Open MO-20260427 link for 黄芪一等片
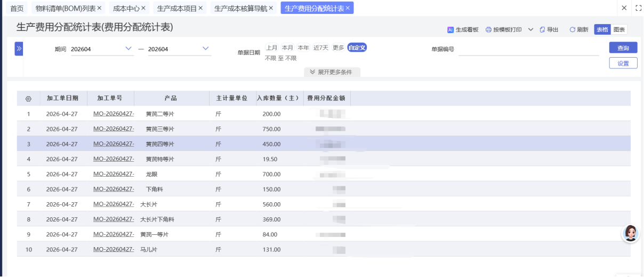 click(x=114, y=234)
